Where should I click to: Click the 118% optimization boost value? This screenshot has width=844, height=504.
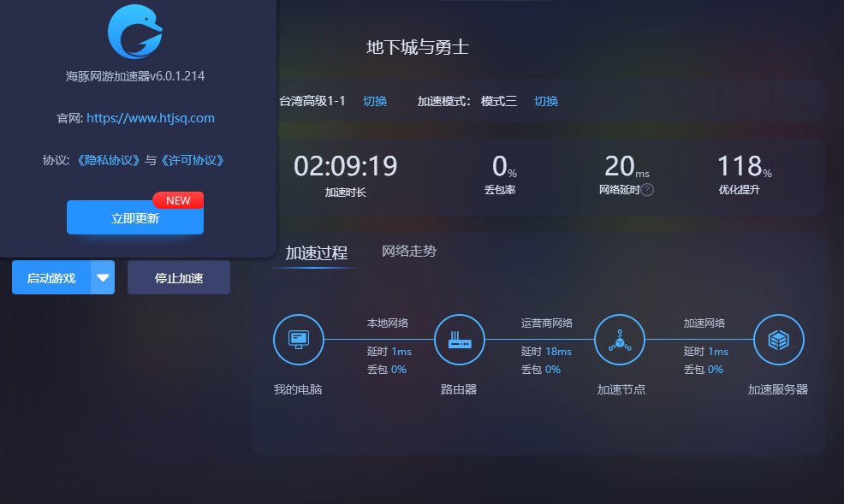click(x=745, y=166)
